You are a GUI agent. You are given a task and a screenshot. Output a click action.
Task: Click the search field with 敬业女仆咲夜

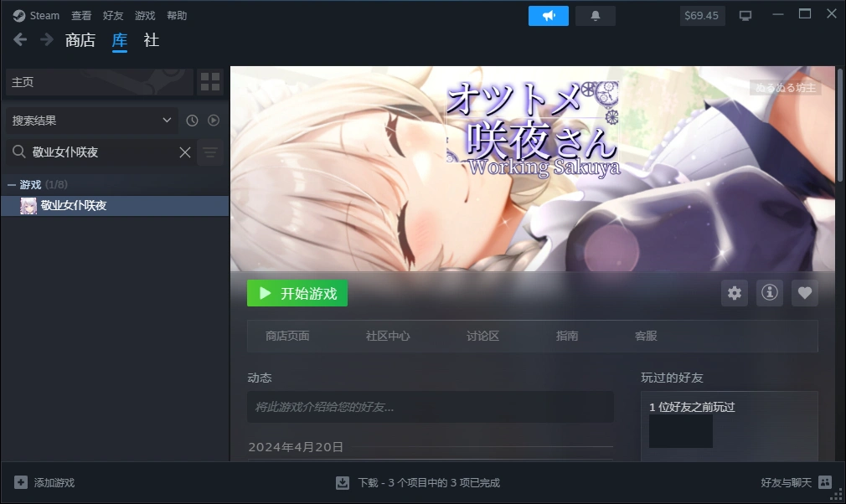click(101, 152)
